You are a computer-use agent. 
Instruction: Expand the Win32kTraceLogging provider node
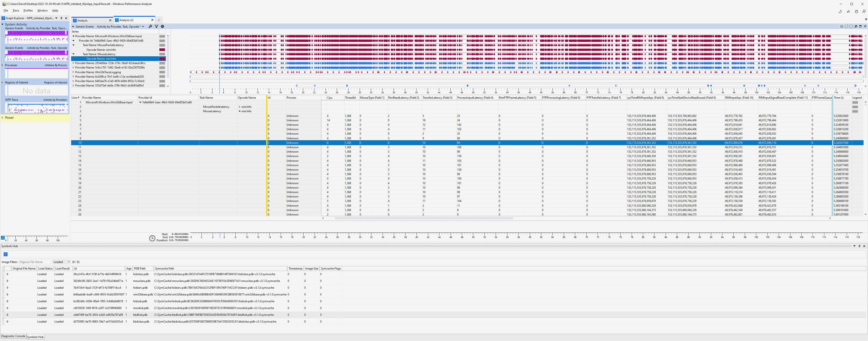(x=73, y=72)
